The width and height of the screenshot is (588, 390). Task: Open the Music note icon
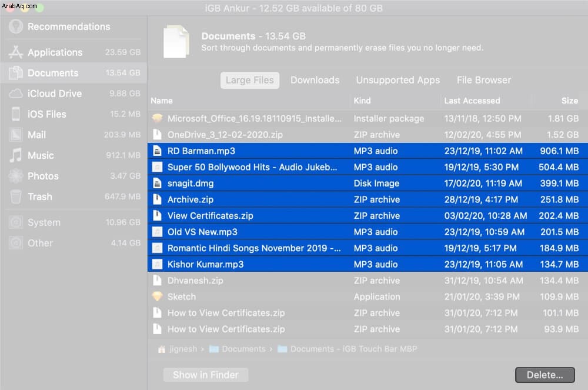point(16,155)
